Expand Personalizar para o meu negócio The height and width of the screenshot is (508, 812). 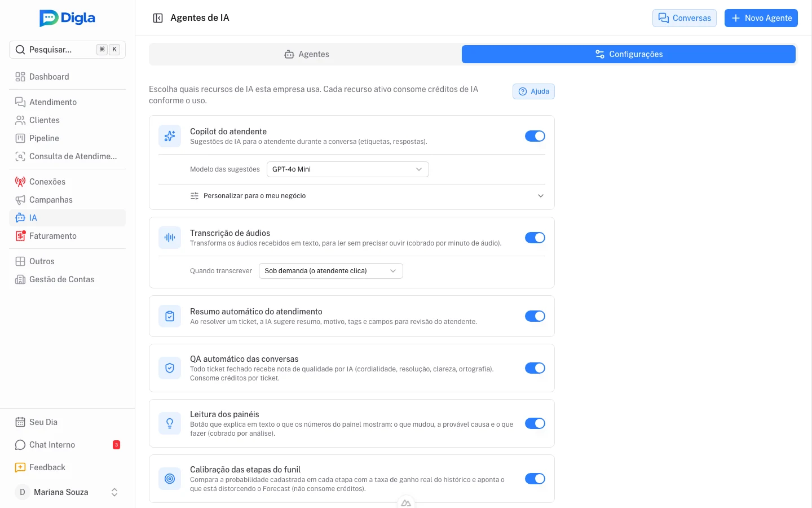367,196
